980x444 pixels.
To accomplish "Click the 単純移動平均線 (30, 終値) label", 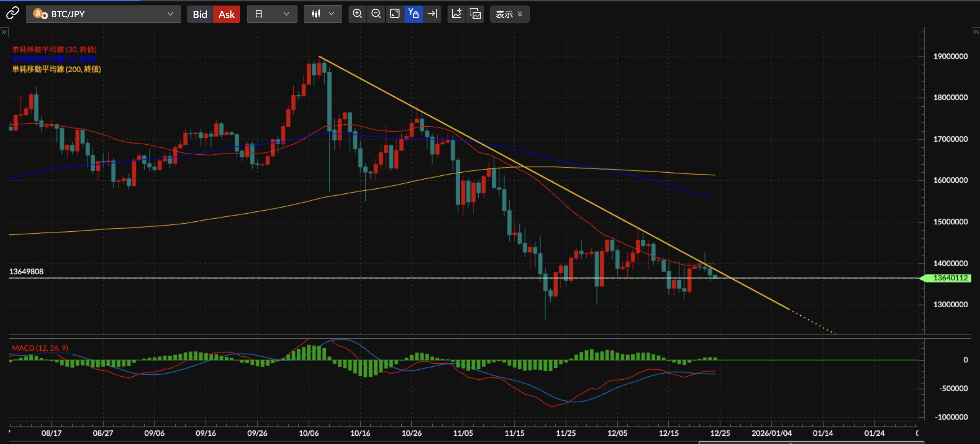I will [54, 49].
